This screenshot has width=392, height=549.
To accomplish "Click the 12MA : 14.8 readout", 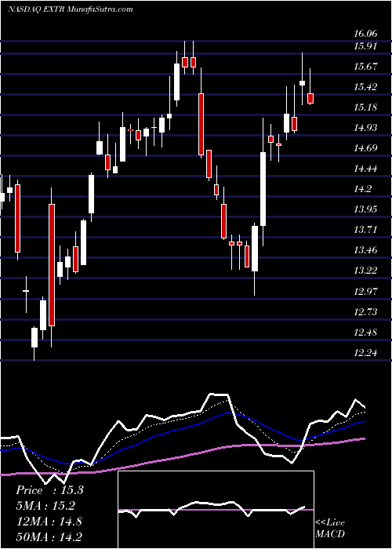I will (49, 521).
